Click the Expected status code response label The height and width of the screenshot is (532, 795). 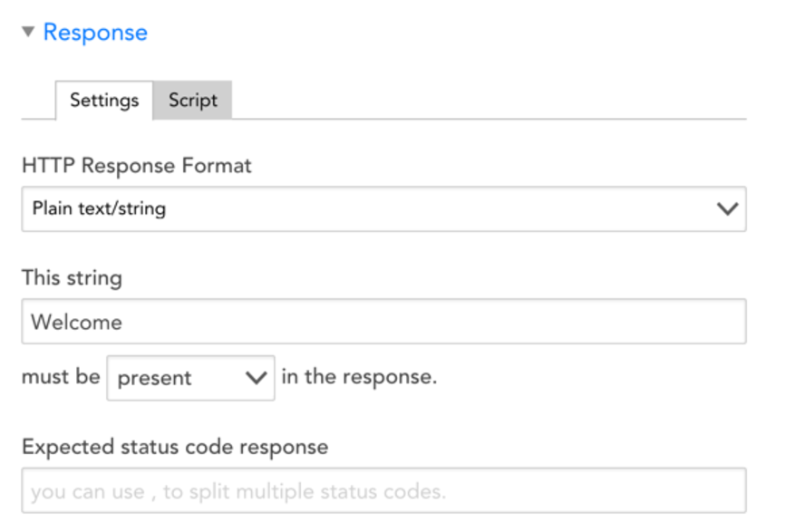[175, 448]
